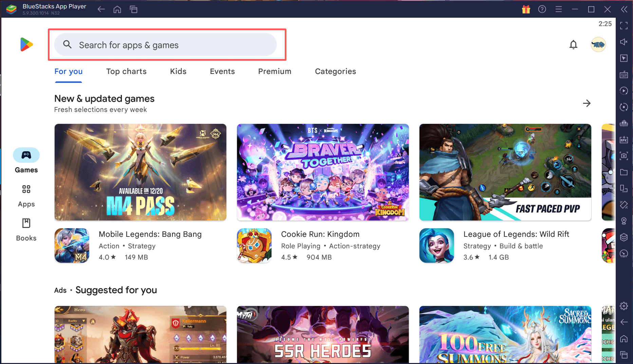Click the Mobile Legends app icon

72,246
